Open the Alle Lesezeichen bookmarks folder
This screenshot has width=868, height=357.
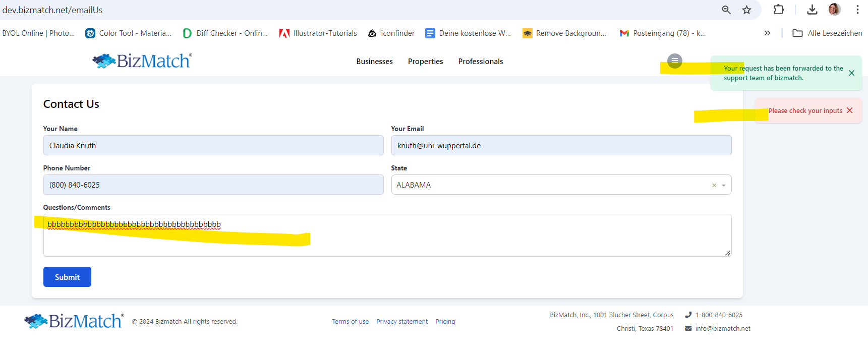coord(827,33)
